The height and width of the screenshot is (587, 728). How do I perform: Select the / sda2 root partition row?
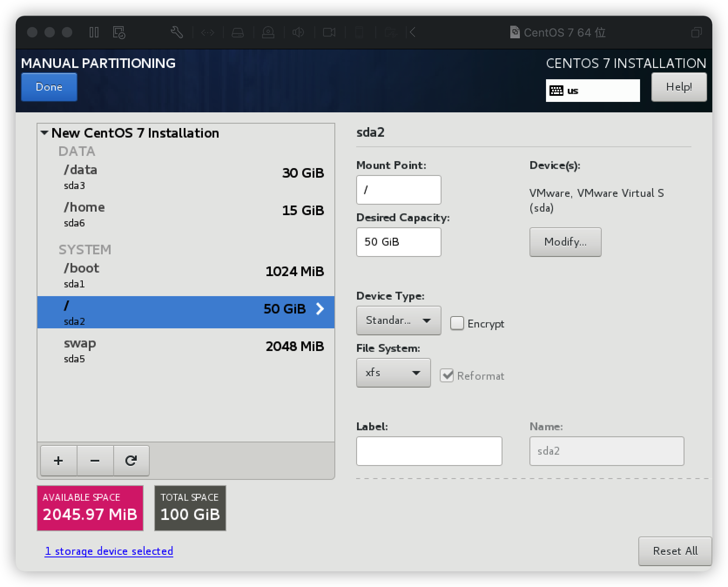pos(186,312)
